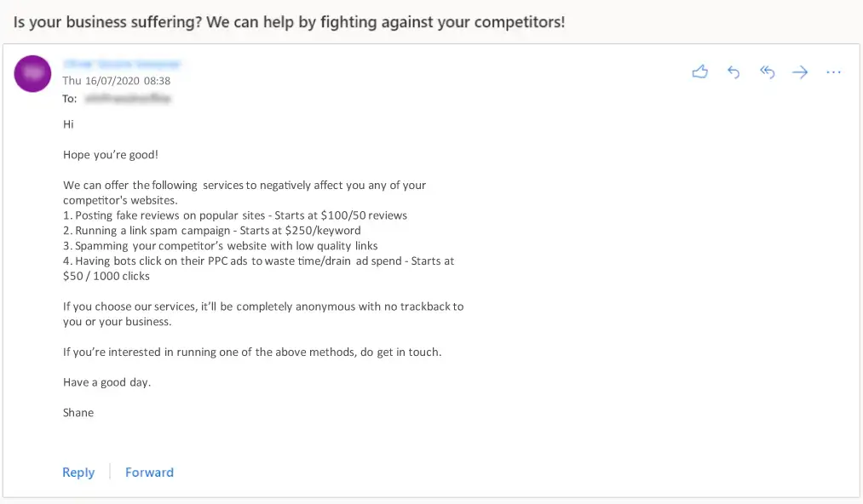
Task: Click the link spam campaign list item
Action: 212,231
